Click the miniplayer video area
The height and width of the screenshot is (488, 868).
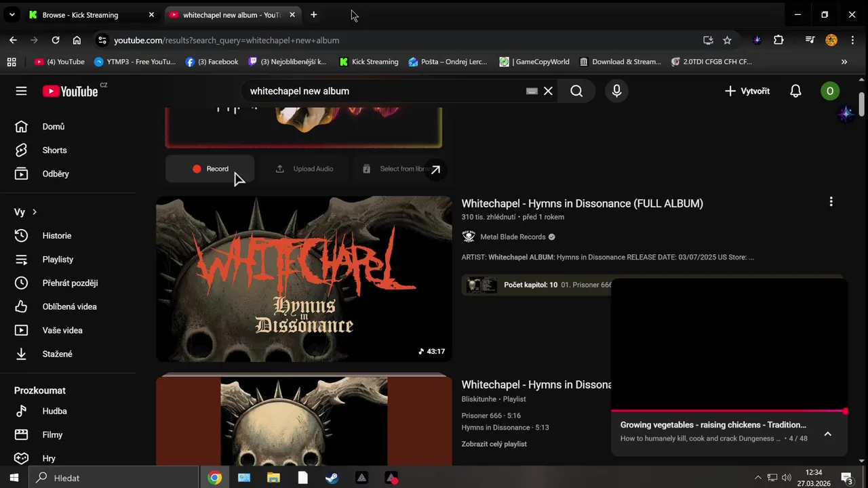(729, 344)
